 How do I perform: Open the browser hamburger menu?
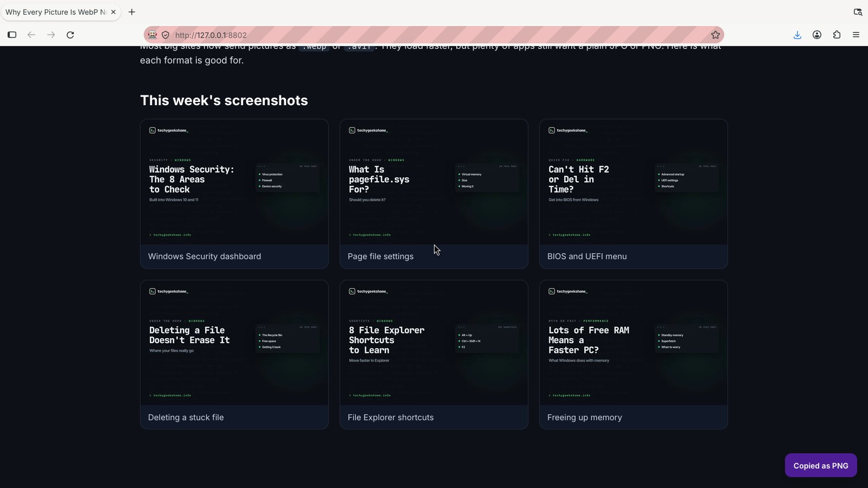pos(856,35)
